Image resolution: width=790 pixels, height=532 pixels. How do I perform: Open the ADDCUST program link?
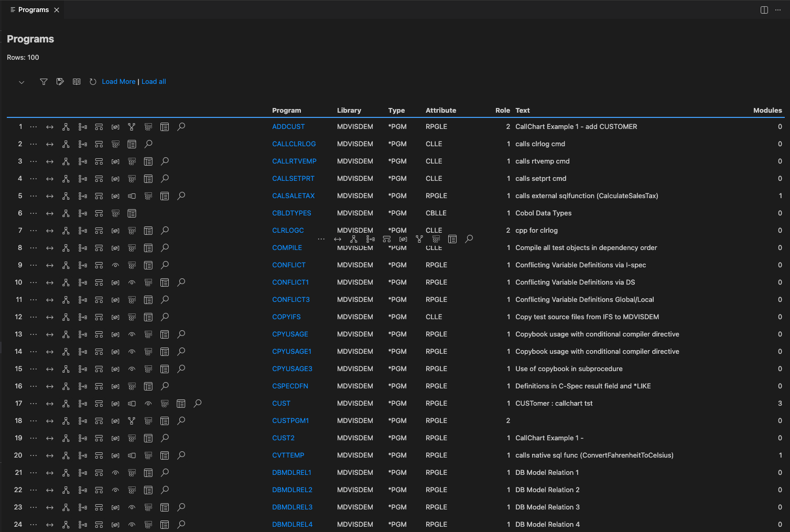288,127
